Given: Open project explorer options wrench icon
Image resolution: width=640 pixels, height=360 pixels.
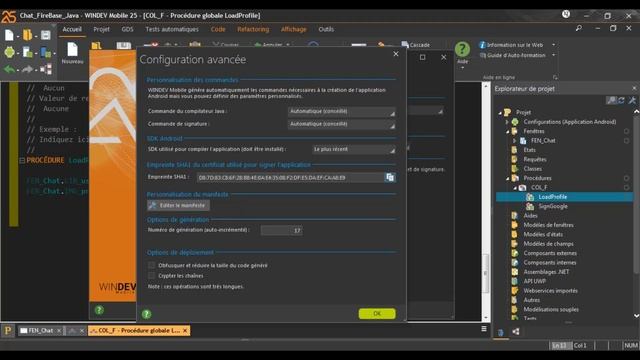Looking at the screenshot, I should pos(632,100).
